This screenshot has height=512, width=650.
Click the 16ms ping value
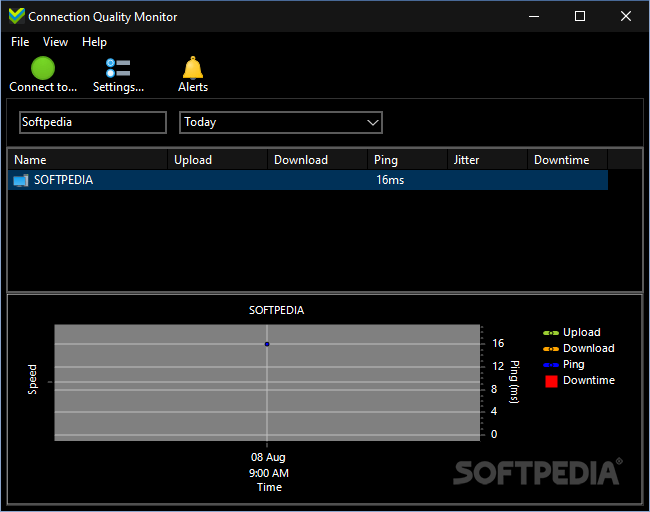pyautogui.click(x=390, y=180)
